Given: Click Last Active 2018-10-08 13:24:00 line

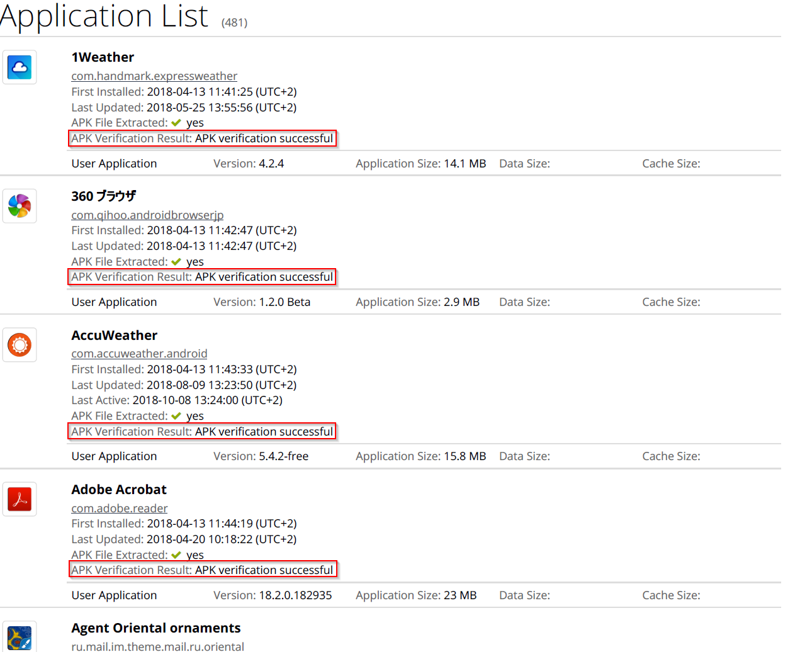Looking at the screenshot, I should [177, 400].
